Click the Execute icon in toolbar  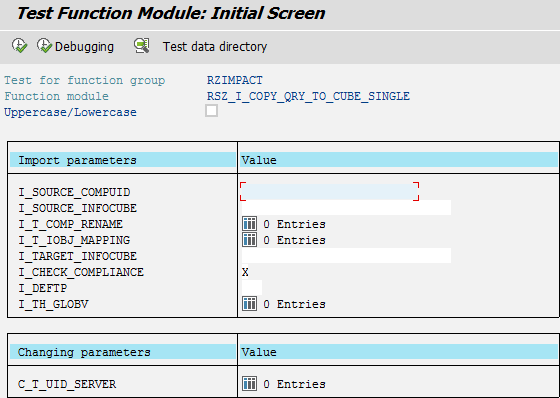(x=19, y=46)
